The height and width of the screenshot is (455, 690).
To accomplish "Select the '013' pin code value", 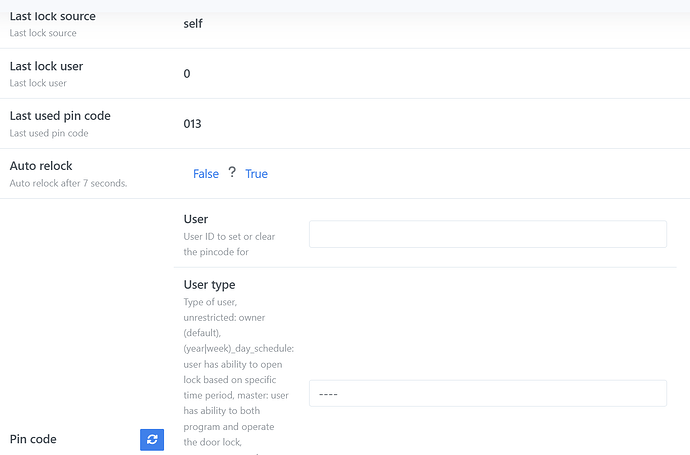I will click(192, 124).
